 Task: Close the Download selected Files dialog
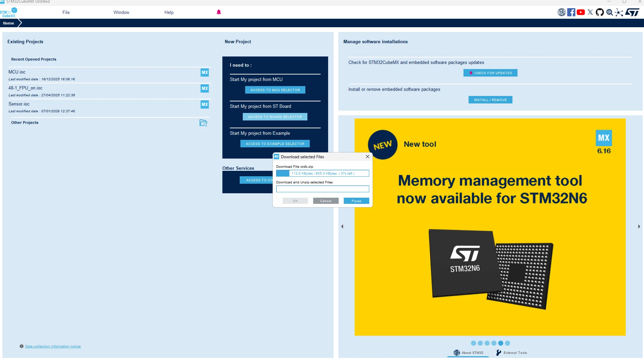368,157
